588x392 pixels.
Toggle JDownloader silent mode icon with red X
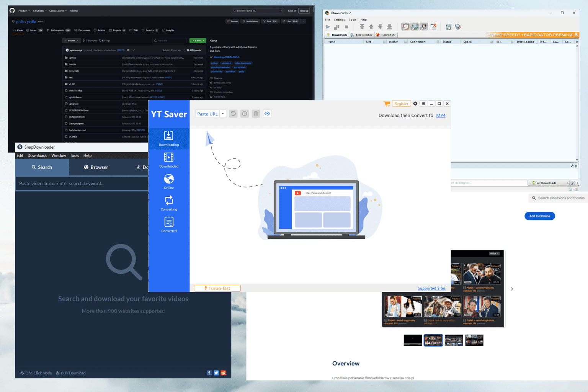coord(433,27)
